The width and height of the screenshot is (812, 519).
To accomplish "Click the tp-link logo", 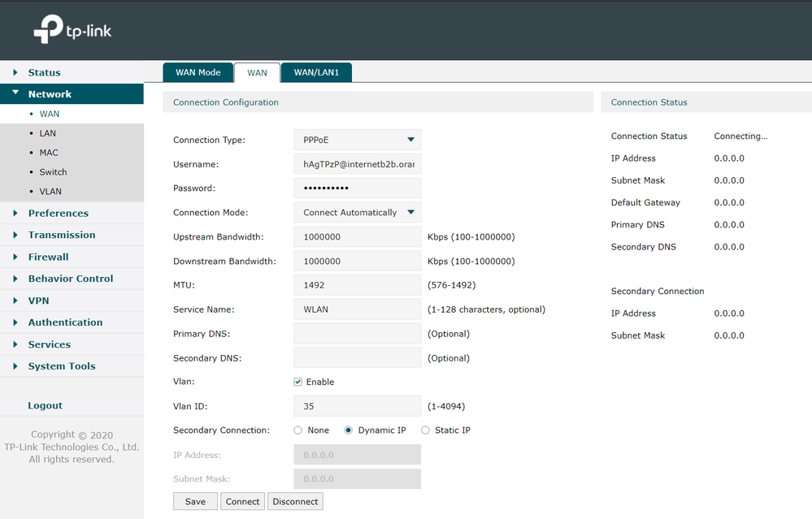I will (72, 30).
